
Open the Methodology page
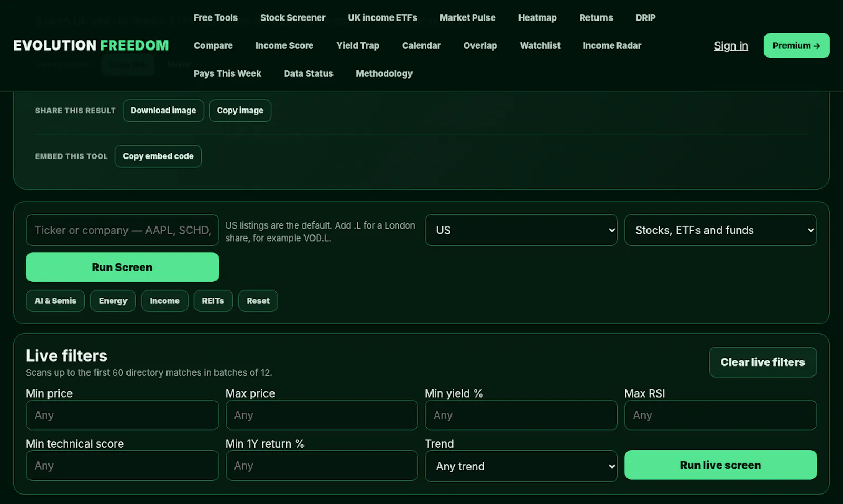click(x=384, y=74)
